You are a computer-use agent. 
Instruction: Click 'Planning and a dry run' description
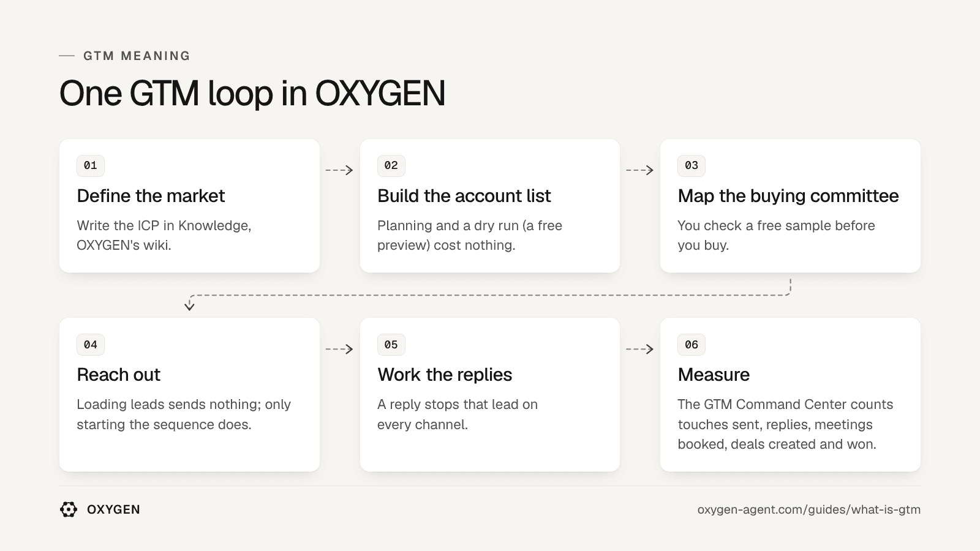470,235
